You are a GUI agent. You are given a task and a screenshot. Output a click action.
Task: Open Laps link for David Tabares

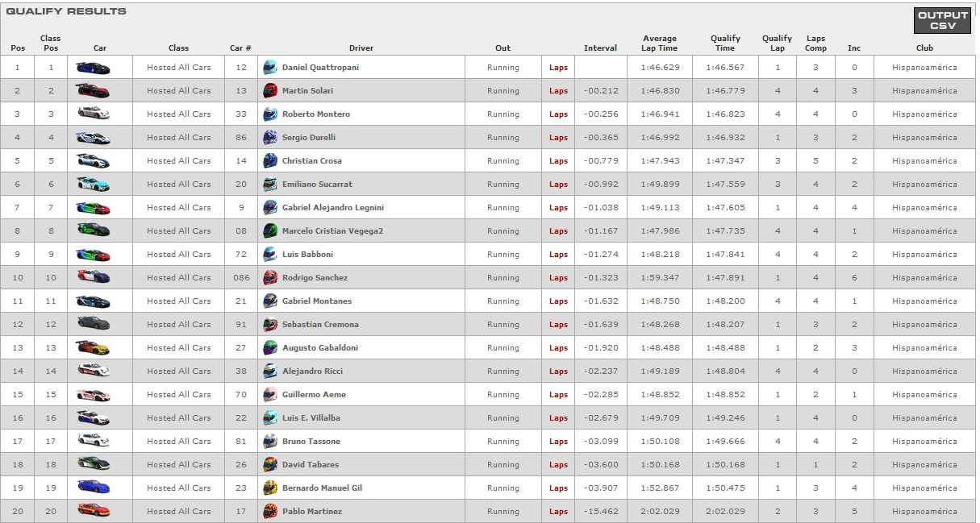(x=558, y=465)
